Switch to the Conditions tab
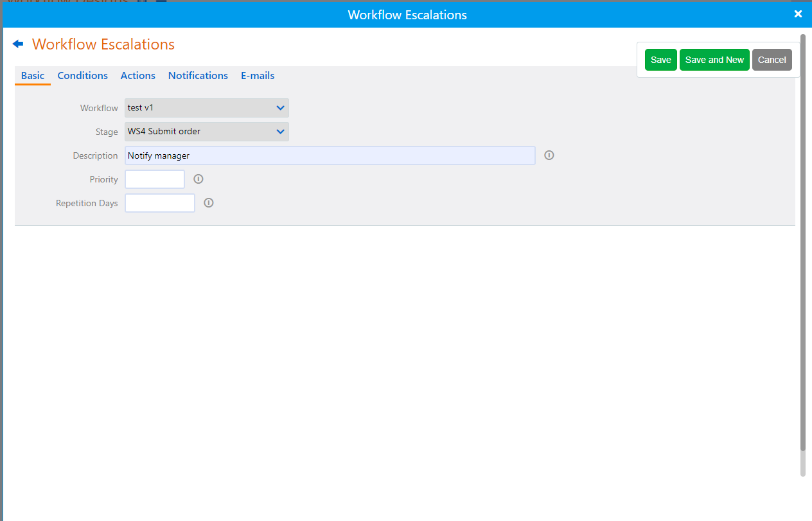The height and width of the screenshot is (521, 812). point(82,76)
